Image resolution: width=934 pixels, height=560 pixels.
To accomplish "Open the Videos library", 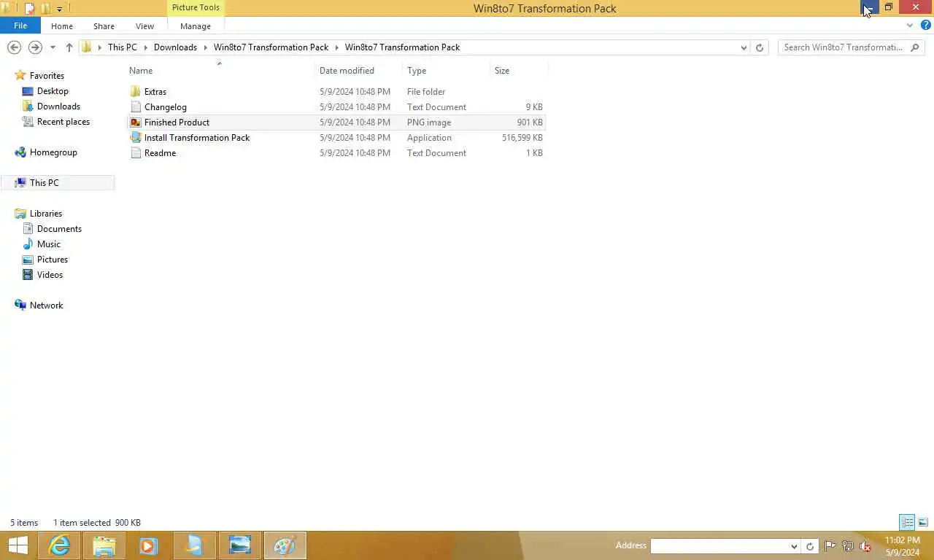I will 50,275.
